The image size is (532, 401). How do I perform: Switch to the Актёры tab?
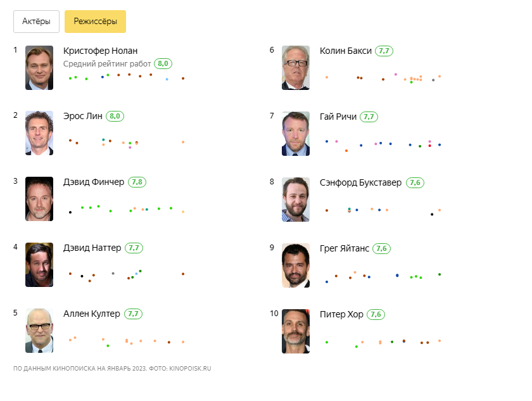(x=36, y=22)
